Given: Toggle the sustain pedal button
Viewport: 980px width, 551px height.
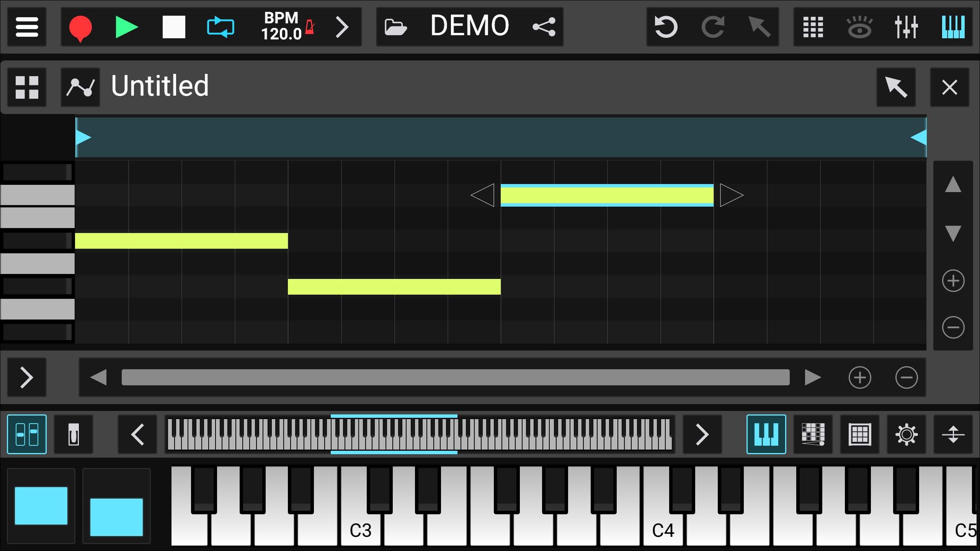Looking at the screenshot, I should 73,434.
